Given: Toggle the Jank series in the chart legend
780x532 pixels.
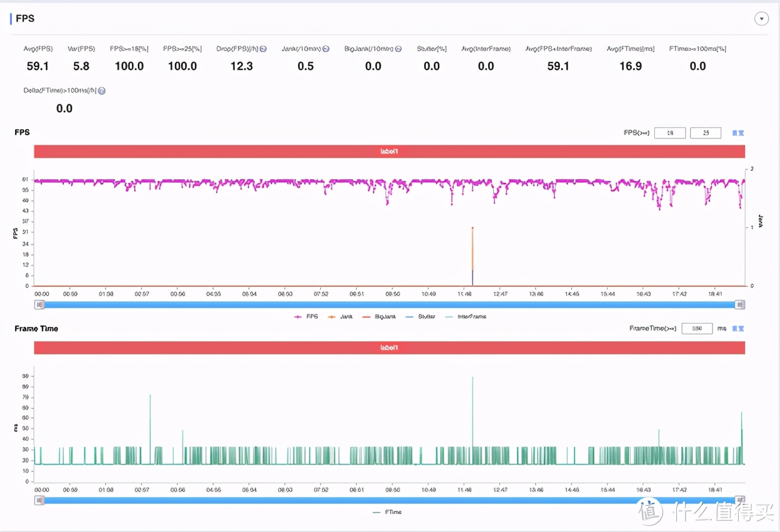Looking at the screenshot, I should point(340,317).
